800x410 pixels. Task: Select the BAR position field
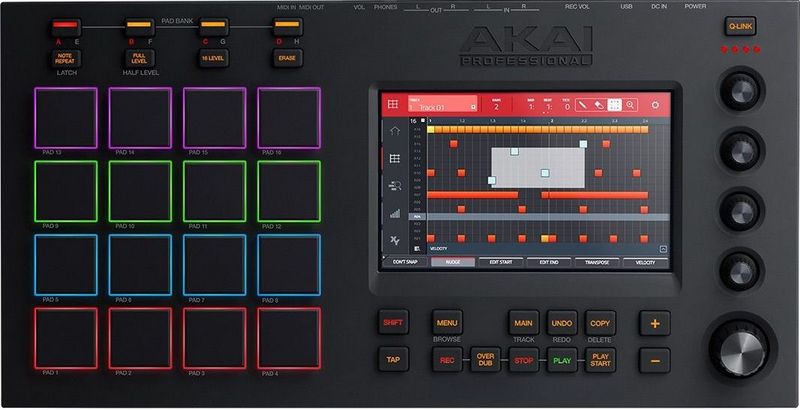pos(531,105)
